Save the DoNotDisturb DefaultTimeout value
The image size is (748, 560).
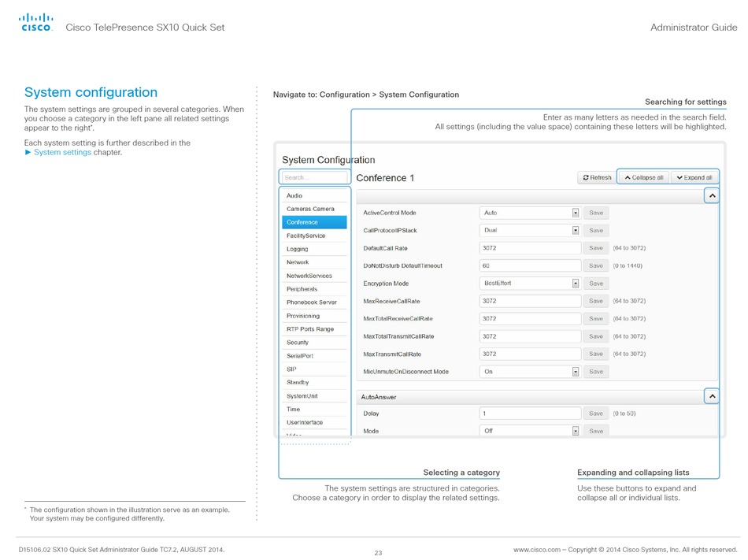point(596,265)
